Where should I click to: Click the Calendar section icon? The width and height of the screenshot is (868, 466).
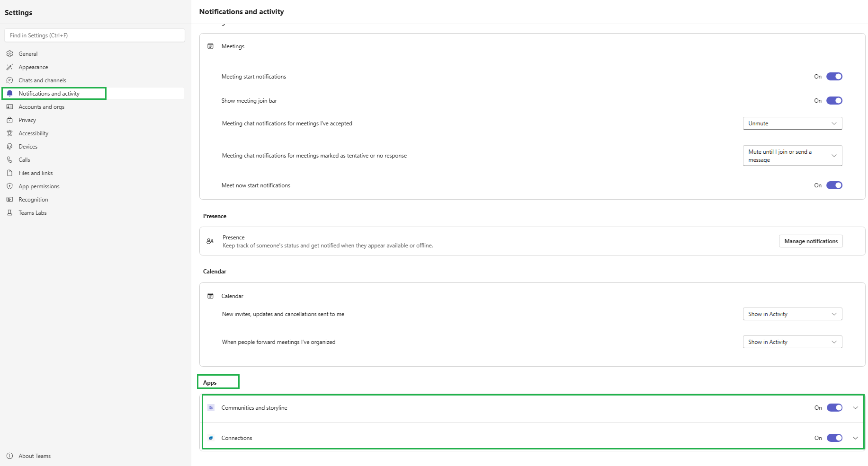click(x=211, y=296)
